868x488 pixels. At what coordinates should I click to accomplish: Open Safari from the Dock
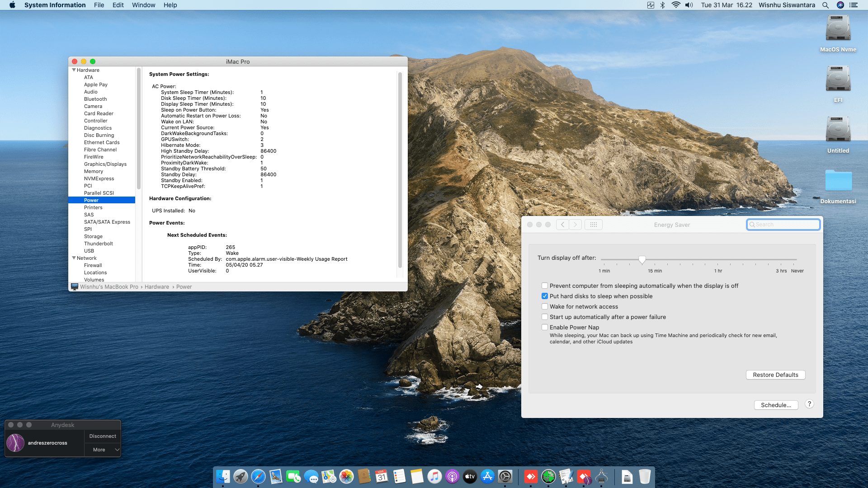coord(258,476)
